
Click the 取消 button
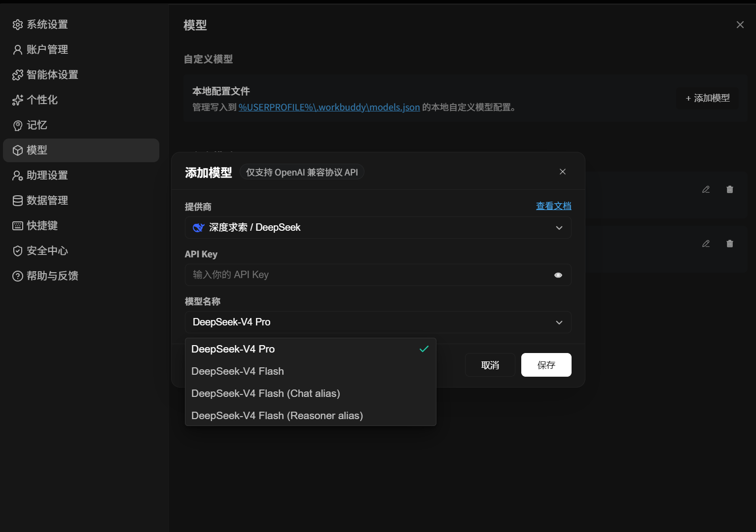(x=490, y=365)
